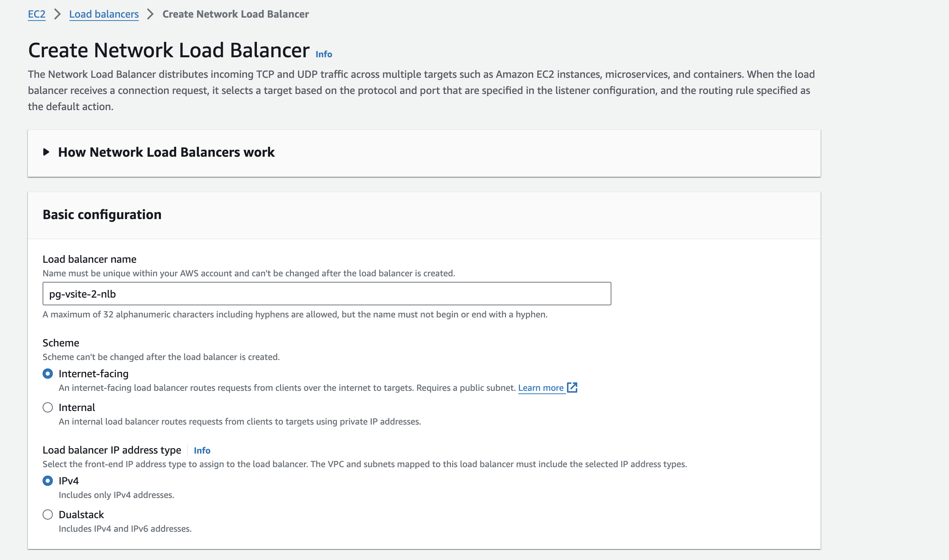This screenshot has height=560, width=949.
Task: Click the Internet-facing label text
Action: pyautogui.click(x=94, y=374)
